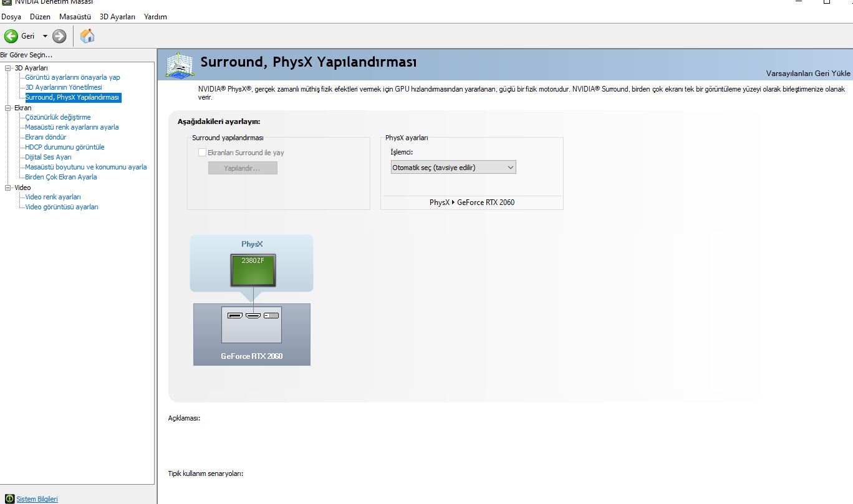
Task: Click the DVI connector icon on GPU
Action: coord(271,316)
